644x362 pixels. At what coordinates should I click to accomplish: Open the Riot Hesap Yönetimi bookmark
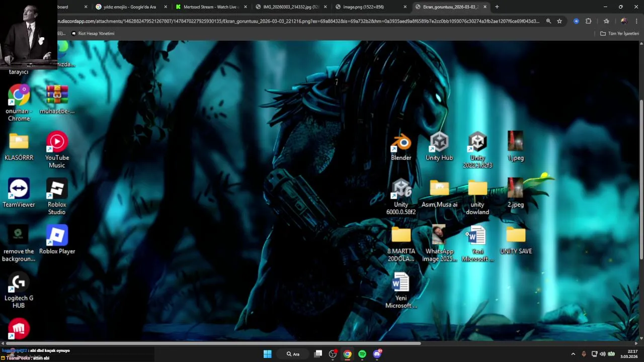click(x=93, y=34)
